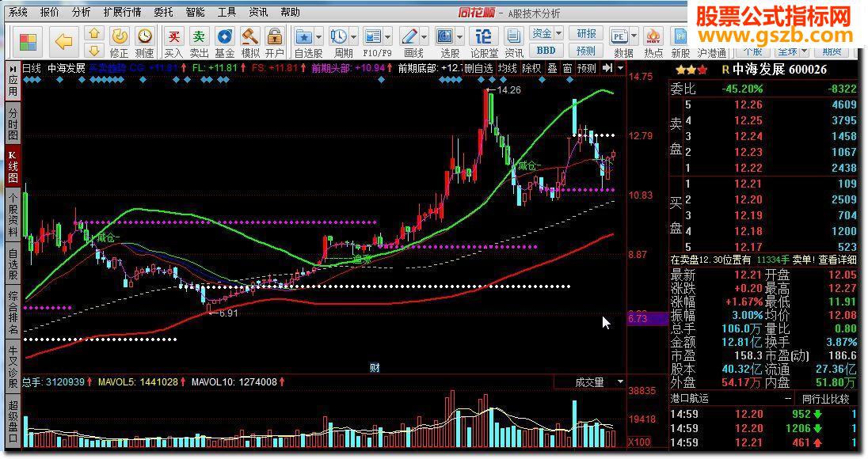This screenshot has height=459, width=868.
Task: Open the 自选股 star folder icon
Action: coord(304,36)
